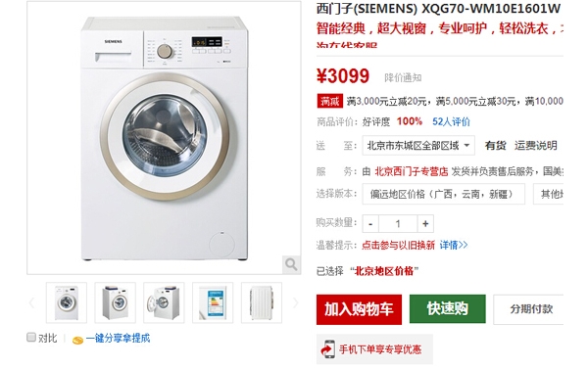Click the green 快速购 button

tap(448, 308)
